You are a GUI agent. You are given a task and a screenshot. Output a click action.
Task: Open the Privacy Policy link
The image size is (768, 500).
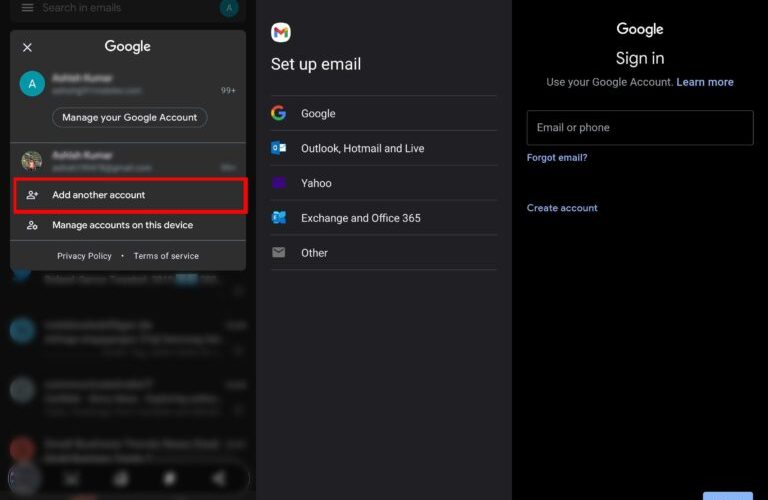tap(84, 256)
